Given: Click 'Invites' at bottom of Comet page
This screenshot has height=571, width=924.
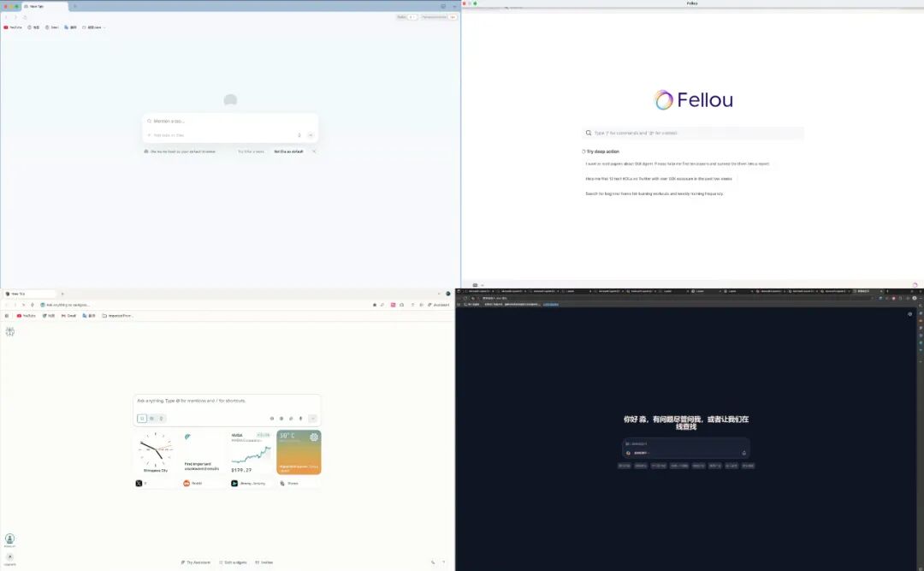Looking at the screenshot, I should pyautogui.click(x=264, y=562).
